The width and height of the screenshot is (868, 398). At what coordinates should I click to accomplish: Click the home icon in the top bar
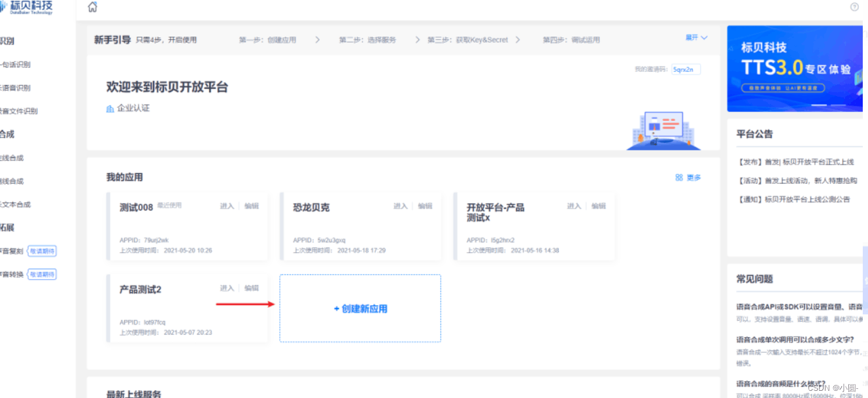click(x=92, y=7)
